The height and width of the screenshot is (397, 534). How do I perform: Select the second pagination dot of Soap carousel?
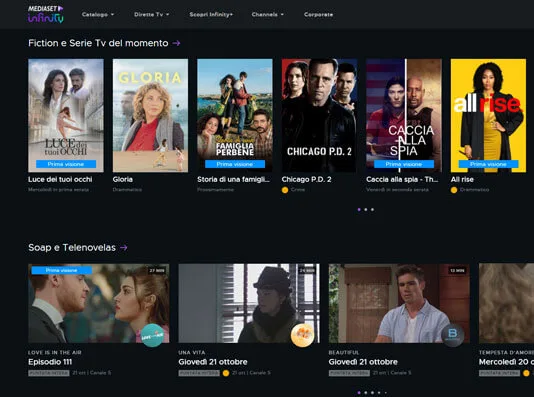click(366, 393)
